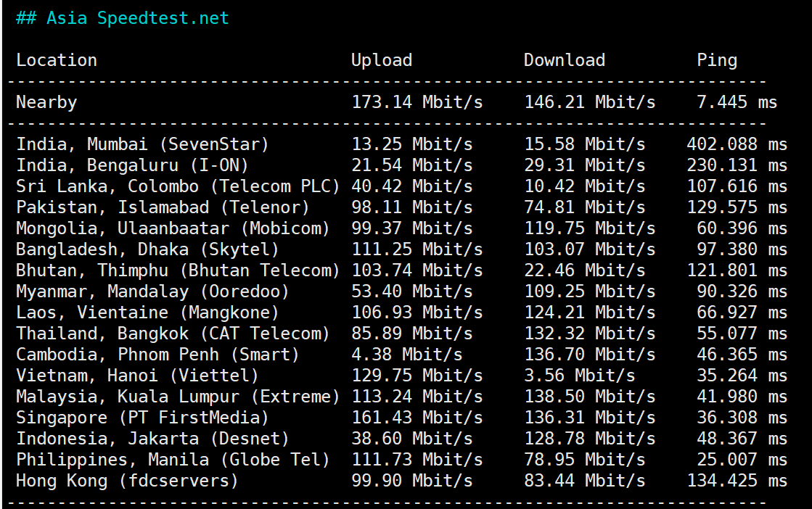The image size is (812, 509).
Task: Click Singapore upload 161.43 Mbit/s
Action: [417, 418]
